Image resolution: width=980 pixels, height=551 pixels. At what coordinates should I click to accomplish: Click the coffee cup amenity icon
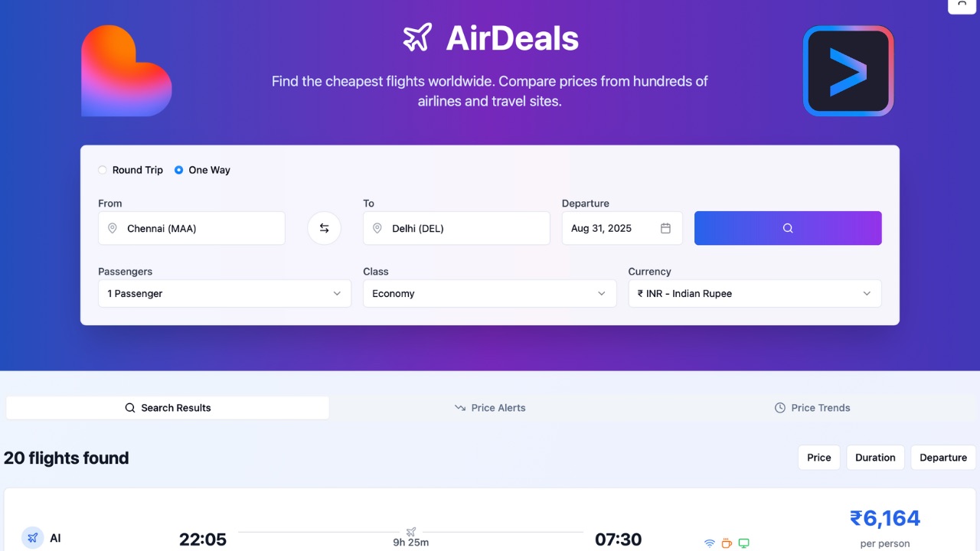pos(727,543)
